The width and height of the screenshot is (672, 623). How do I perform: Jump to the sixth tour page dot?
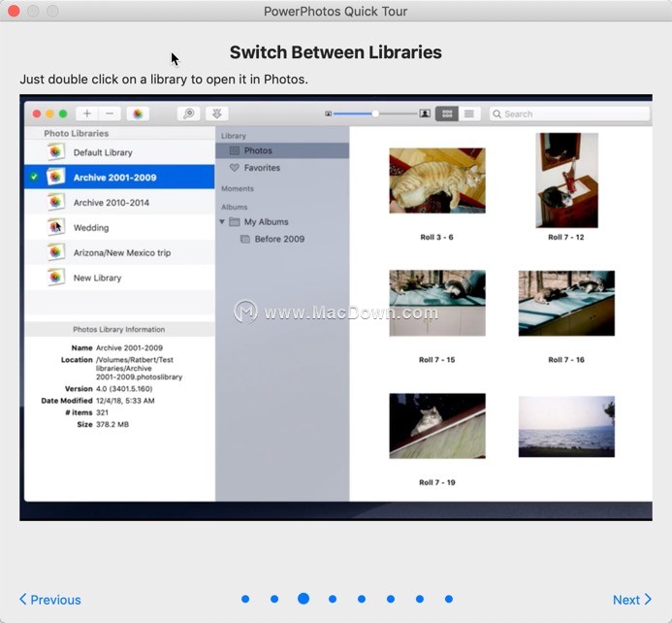(391, 599)
